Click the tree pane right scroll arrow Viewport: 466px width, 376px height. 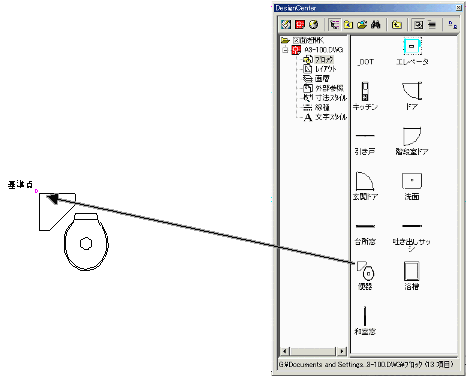342,351
